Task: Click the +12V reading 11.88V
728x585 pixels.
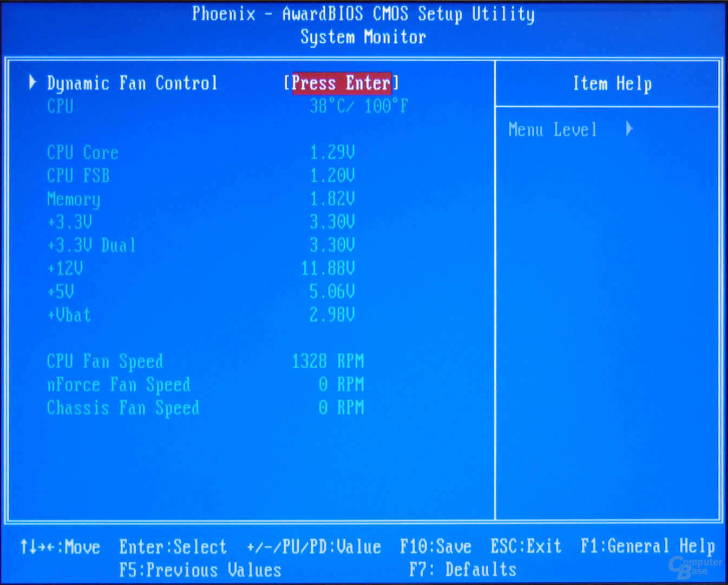Action: click(x=328, y=269)
